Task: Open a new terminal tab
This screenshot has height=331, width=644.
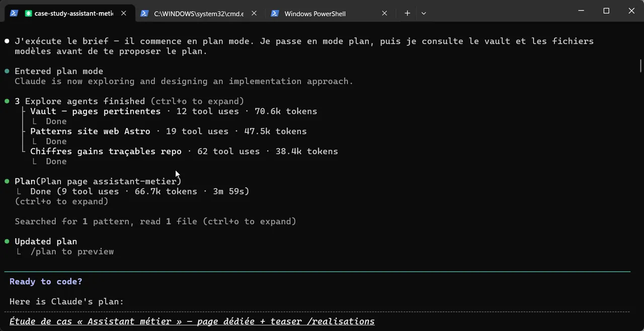Action: 408,13
